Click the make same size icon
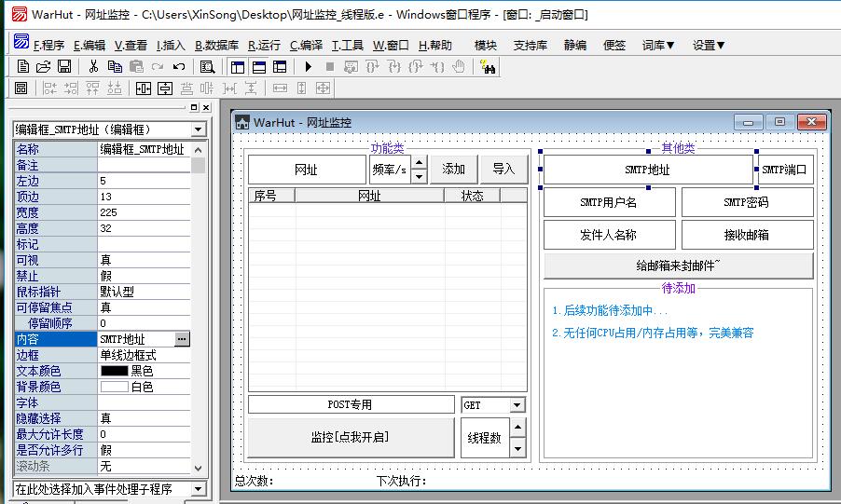Screen dimensions: 841x504 323,88
